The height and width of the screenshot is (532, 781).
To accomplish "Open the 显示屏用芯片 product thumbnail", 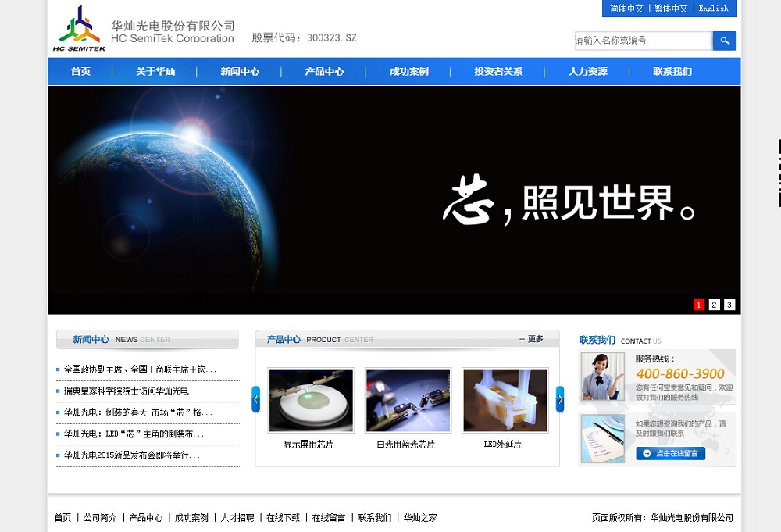I will coord(311,401).
